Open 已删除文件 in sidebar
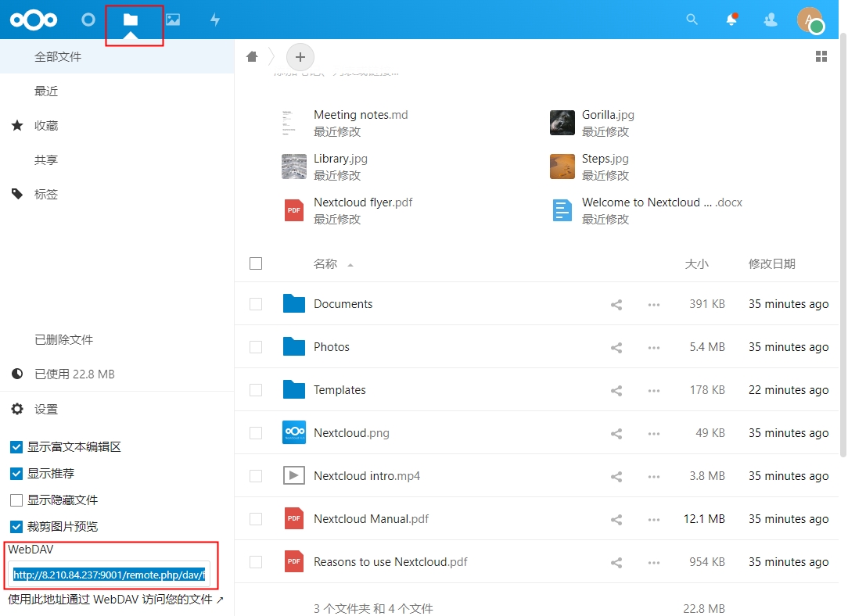The image size is (848, 616). pyautogui.click(x=63, y=340)
